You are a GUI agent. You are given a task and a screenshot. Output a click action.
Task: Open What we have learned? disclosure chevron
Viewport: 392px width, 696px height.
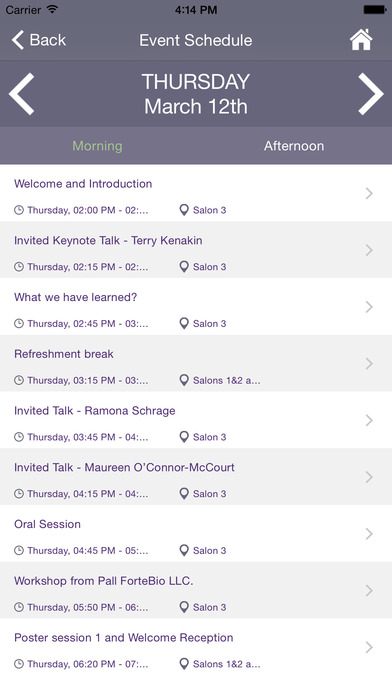(369, 307)
